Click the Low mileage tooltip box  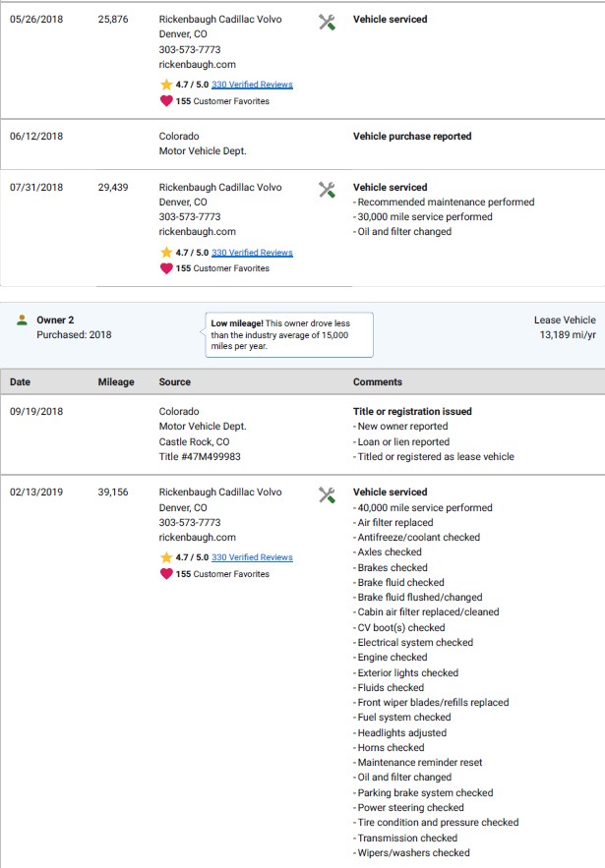289,334
